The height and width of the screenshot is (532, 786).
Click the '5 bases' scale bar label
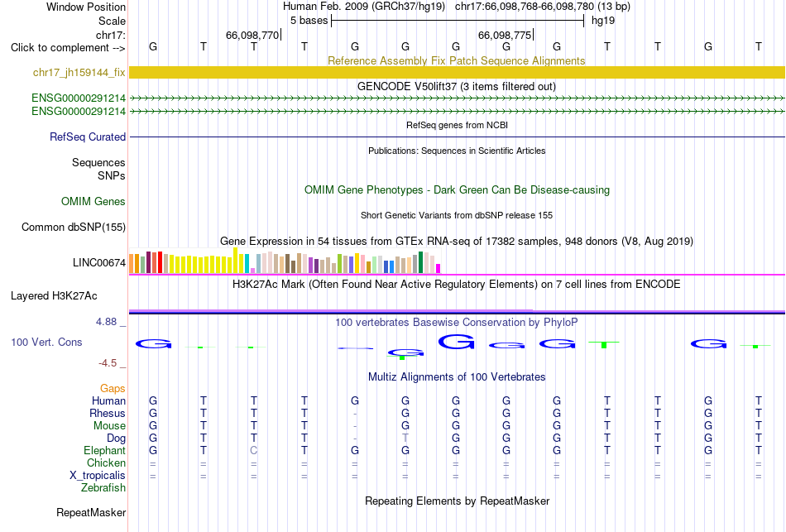pyautogui.click(x=309, y=21)
